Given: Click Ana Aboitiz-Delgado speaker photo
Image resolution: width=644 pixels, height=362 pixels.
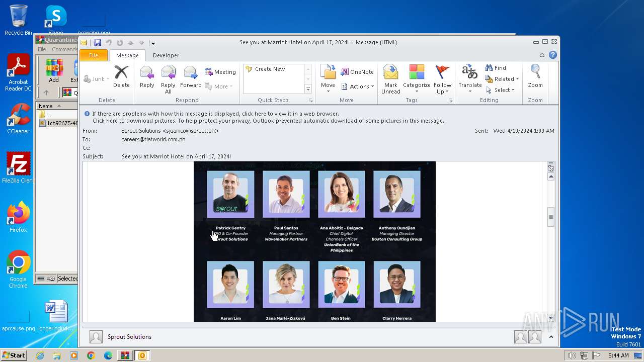Looking at the screenshot, I should [x=342, y=194].
